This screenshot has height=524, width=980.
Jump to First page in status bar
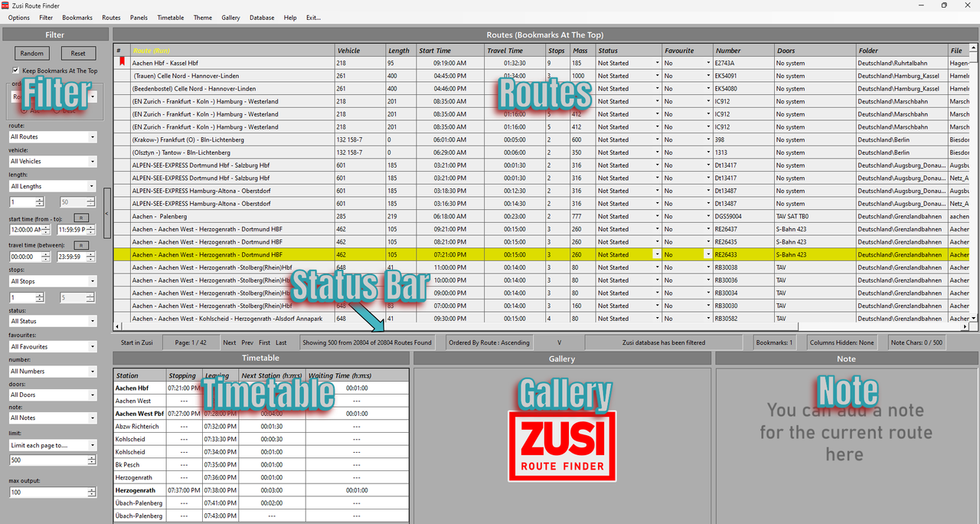265,342
